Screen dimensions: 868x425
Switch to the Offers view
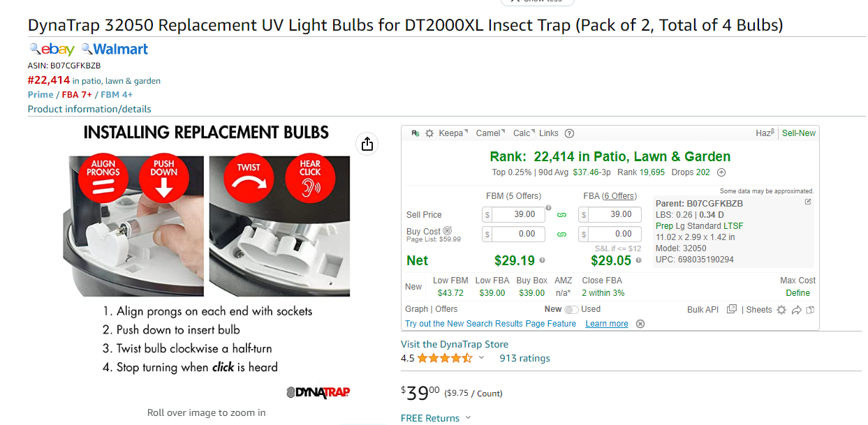[x=446, y=309]
